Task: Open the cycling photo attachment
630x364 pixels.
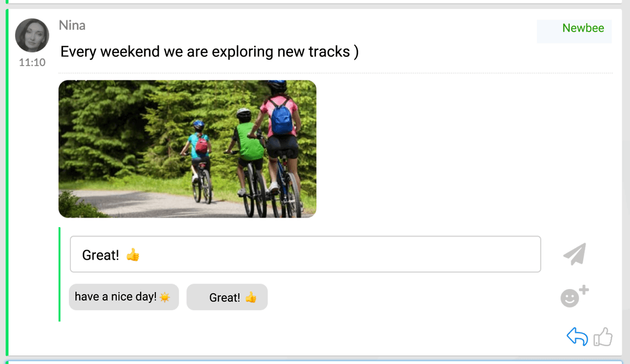Action: click(x=187, y=149)
